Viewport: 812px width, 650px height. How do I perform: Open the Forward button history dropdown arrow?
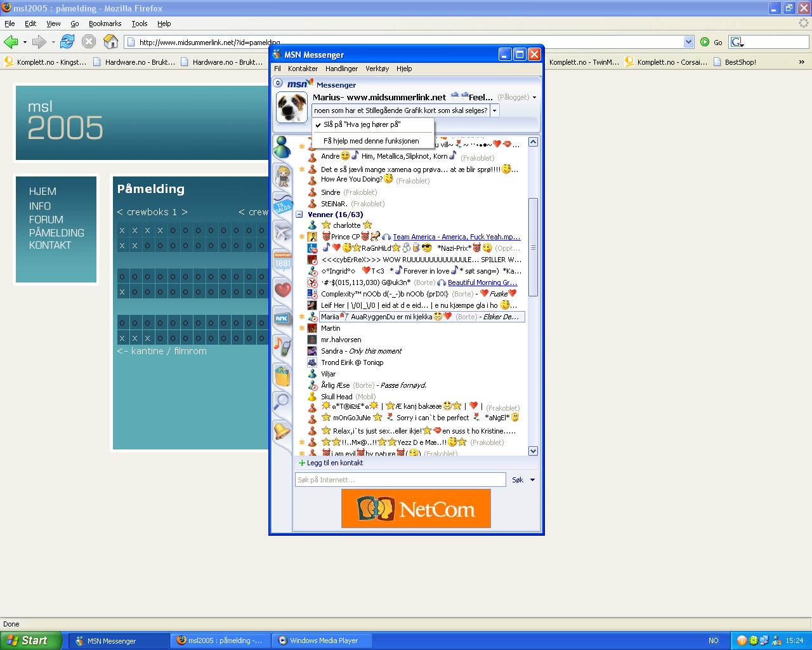click(53, 42)
